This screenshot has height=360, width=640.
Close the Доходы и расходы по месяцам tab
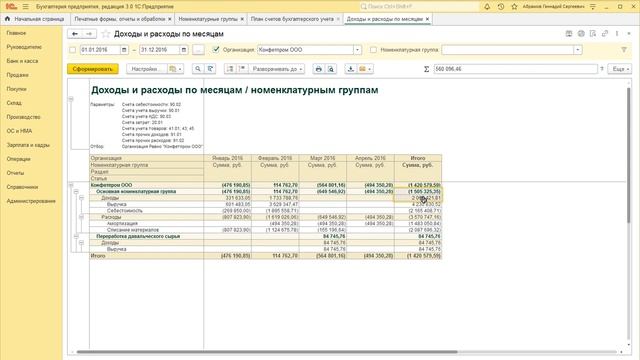click(427, 19)
